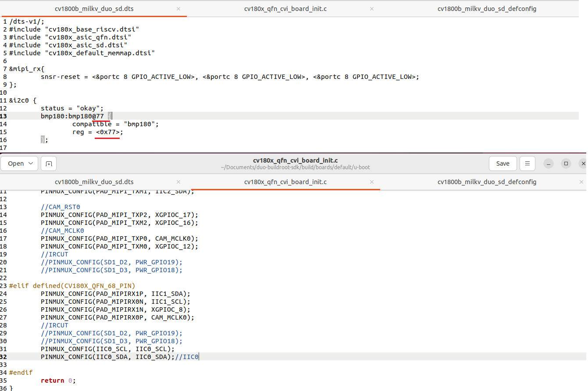
Task: Click 'PINMUX_CONFIG(PAD_MIPIRX1N, XGPIOC_8);' line
Action: point(116,309)
